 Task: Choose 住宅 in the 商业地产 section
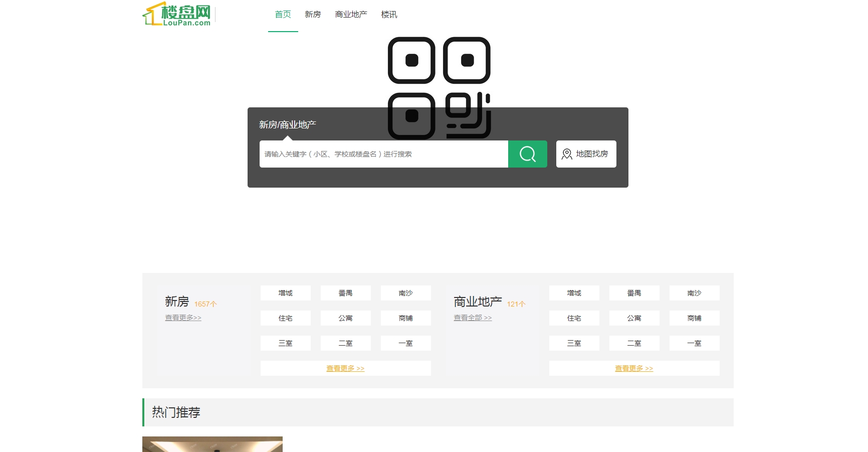[x=574, y=318]
